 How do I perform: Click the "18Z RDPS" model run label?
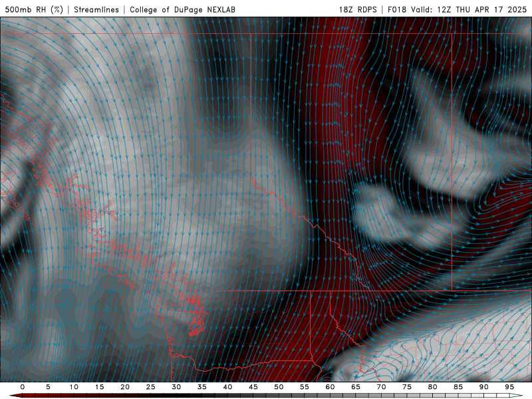pyautogui.click(x=358, y=9)
